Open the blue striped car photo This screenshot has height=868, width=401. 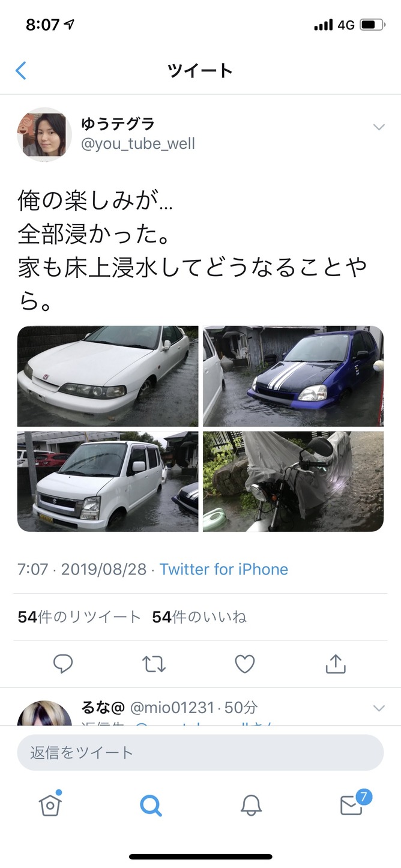[x=293, y=376]
